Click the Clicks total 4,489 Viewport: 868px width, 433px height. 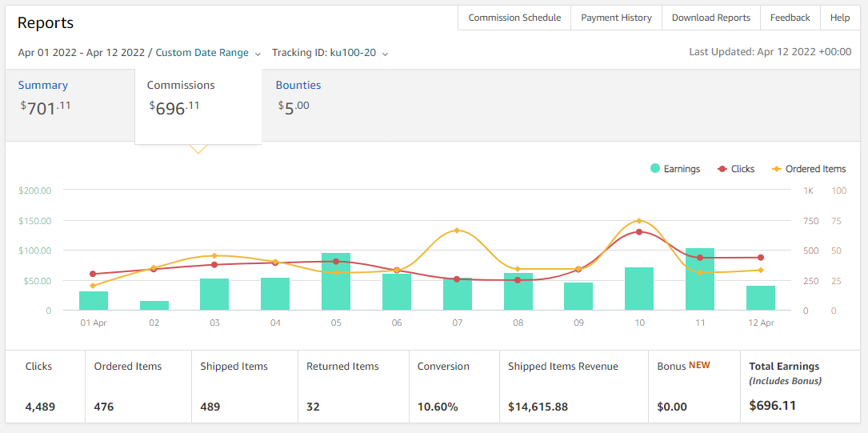41,407
